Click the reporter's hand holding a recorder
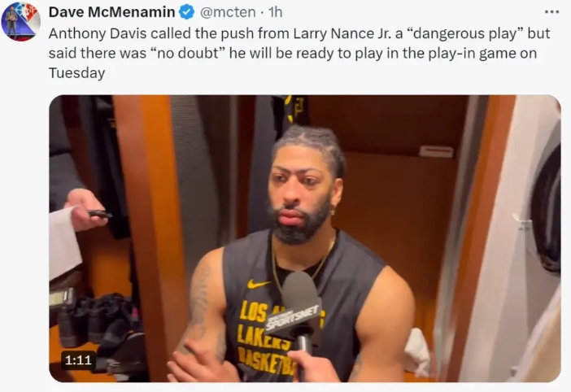Viewport: 571px width, 392px height. (x=85, y=210)
